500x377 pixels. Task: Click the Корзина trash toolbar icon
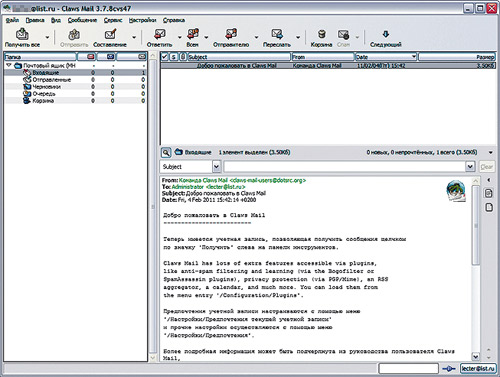321,34
